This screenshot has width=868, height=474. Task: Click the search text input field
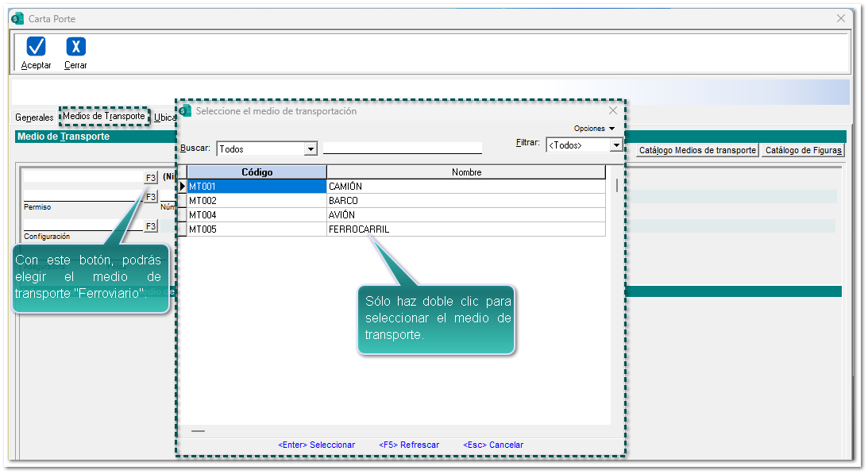pyautogui.click(x=402, y=148)
